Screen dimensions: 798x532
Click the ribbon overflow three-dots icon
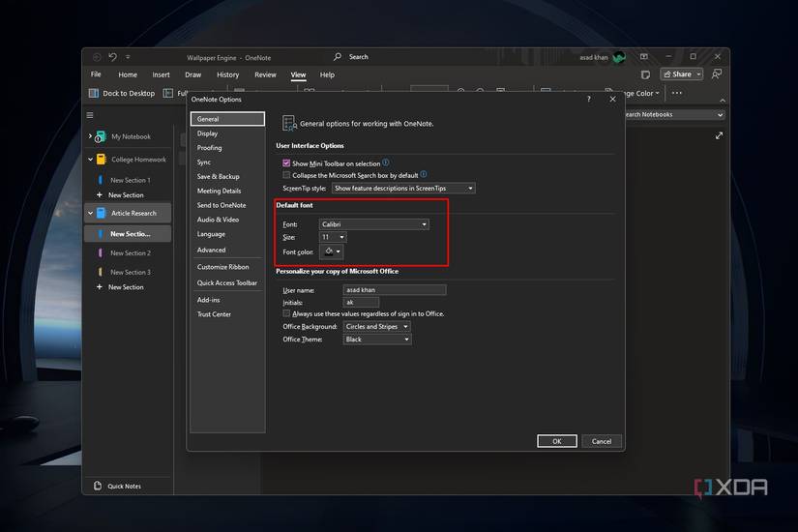pyautogui.click(x=676, y=94)
